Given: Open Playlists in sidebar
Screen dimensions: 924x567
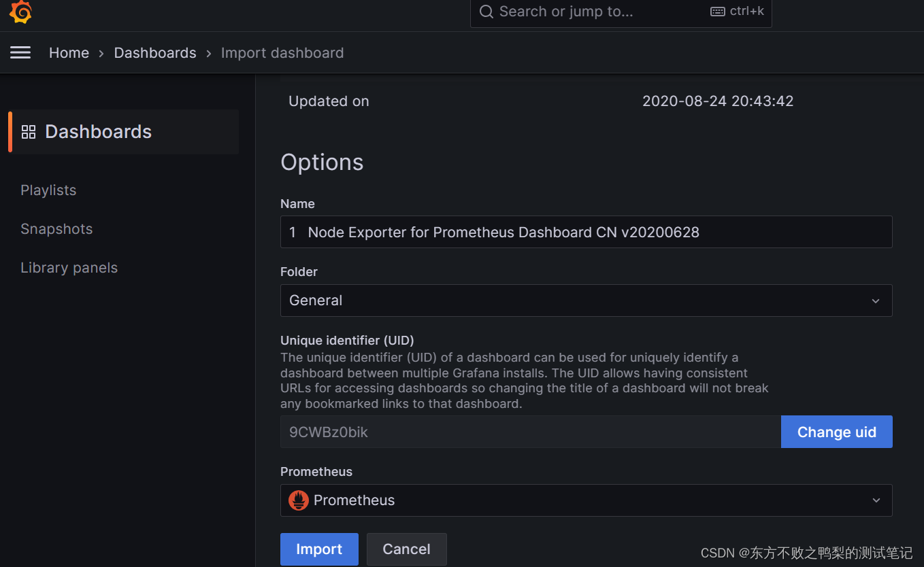Looking at the screenshot, I should pyautogui.click(x=48, y=190).
